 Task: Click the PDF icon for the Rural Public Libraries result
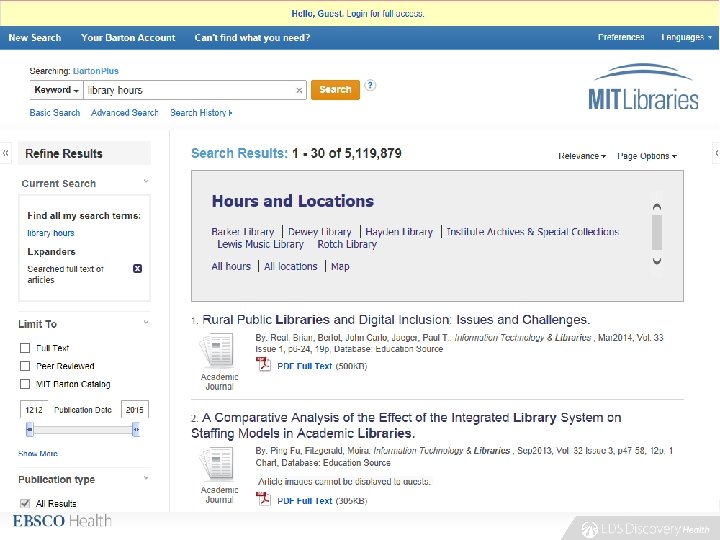(x=264, y=365)
